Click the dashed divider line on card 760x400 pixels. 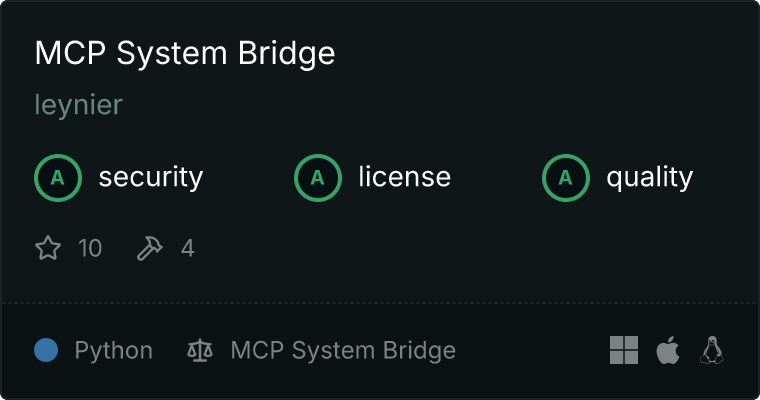tap(380, 303)
